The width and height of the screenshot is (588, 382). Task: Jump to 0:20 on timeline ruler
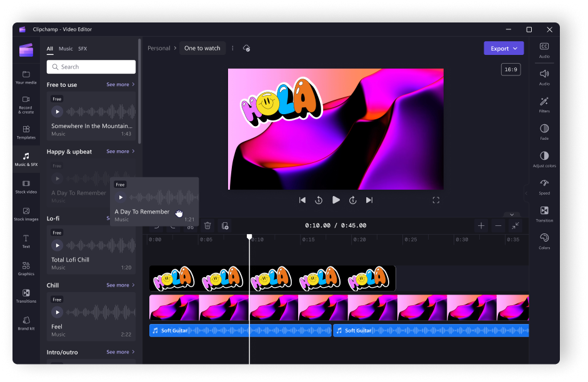coord(360,240)
